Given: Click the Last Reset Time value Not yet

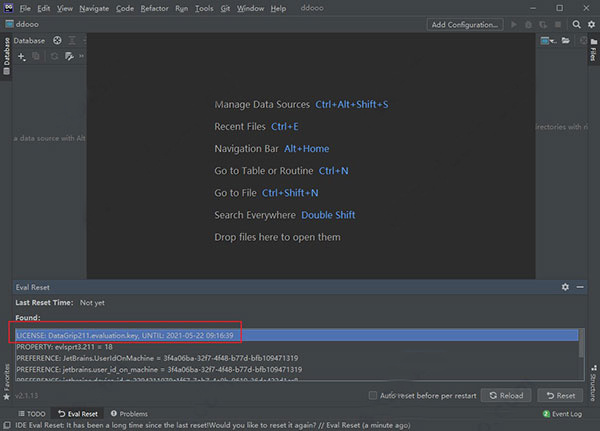Looking at the screenshot, I should (92, 303).
